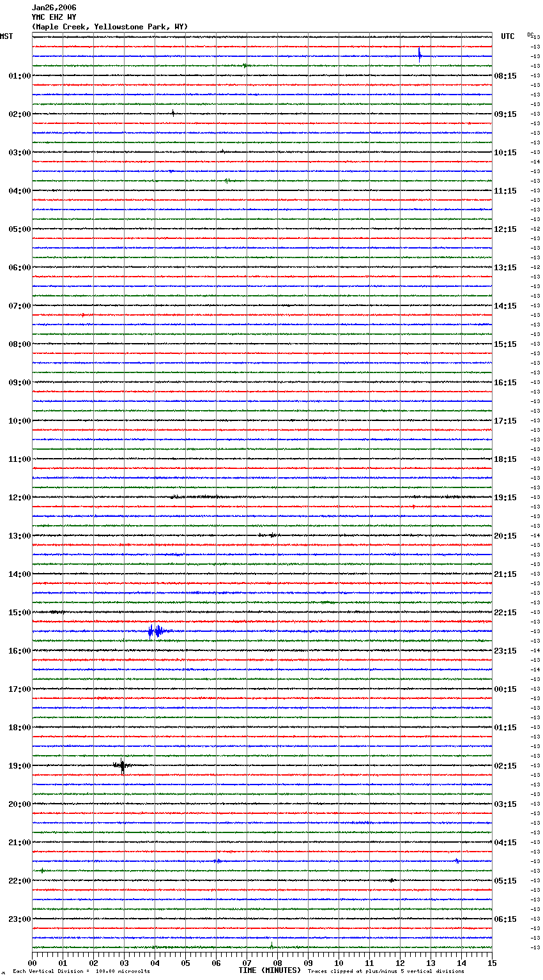Select the 22:15 UTC row label
Viewport: 543px width, 980px height.
click(x=505, y=613)
